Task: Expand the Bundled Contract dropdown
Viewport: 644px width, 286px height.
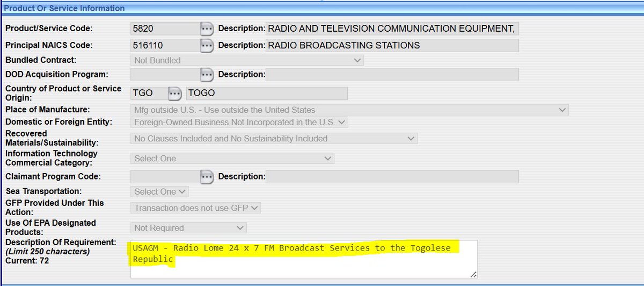Action: [247, 61]
